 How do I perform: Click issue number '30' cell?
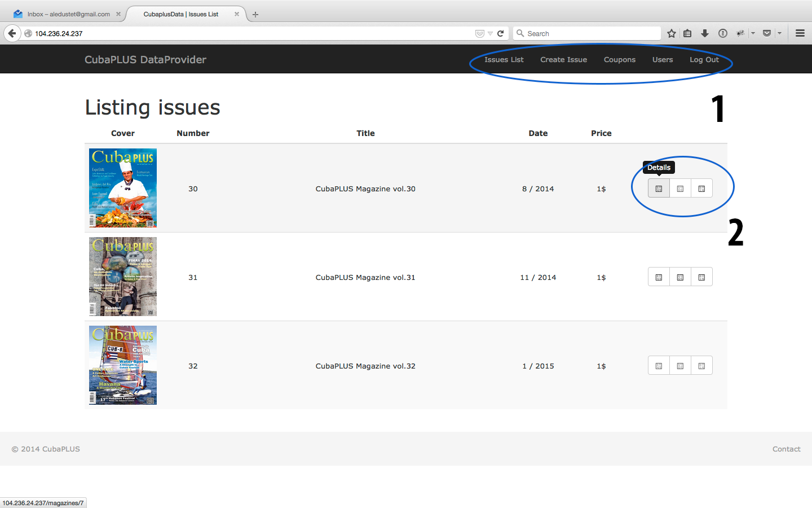pyautogui.click(x=193, y=189)
